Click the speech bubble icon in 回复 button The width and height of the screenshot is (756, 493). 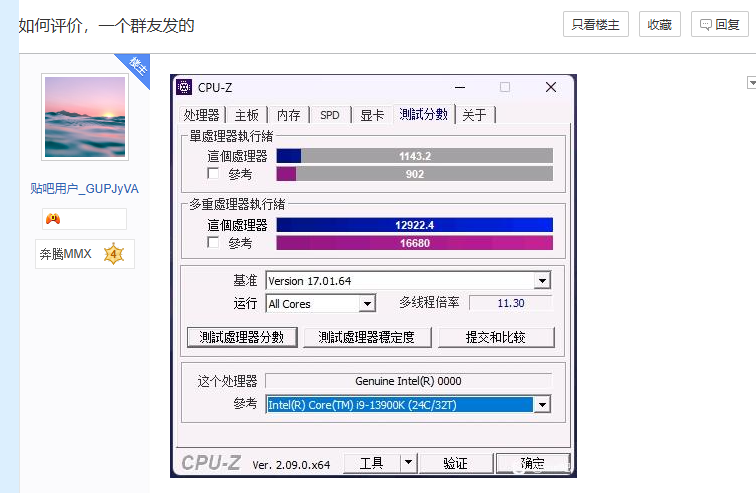[705, 25]
